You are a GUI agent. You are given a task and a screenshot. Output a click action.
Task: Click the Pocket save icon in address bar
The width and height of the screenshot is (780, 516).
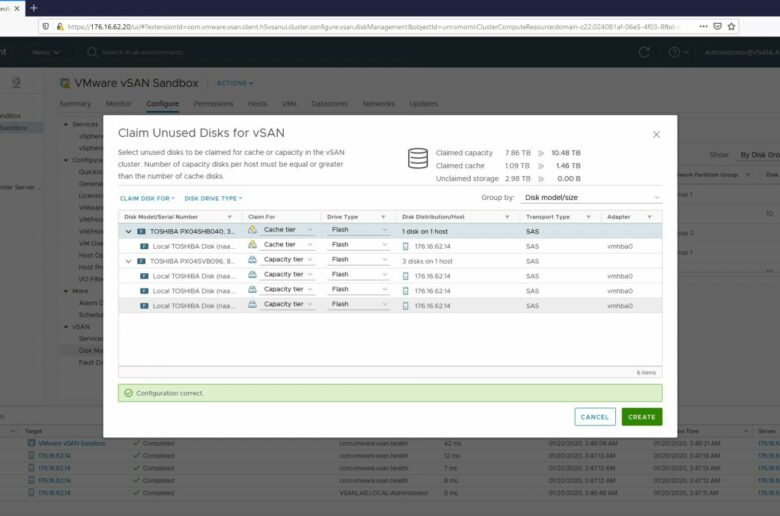[717, 26]
